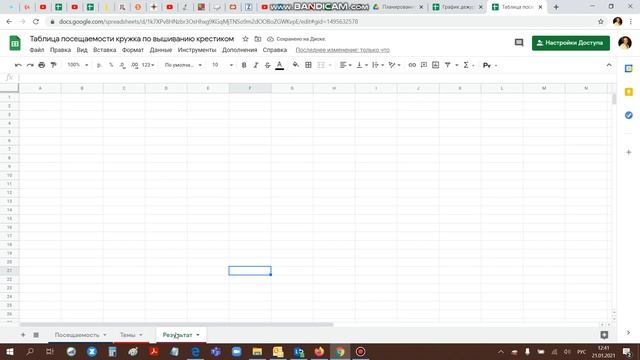Screen dimensions: 640x360
Task: Redo the last undone action
Action: click(x=30, y=65)
